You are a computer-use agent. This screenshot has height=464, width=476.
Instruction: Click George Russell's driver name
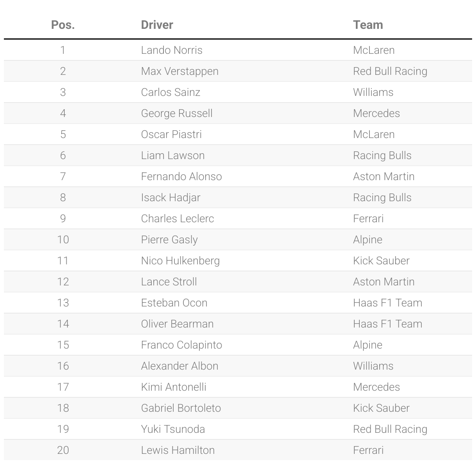177,113
